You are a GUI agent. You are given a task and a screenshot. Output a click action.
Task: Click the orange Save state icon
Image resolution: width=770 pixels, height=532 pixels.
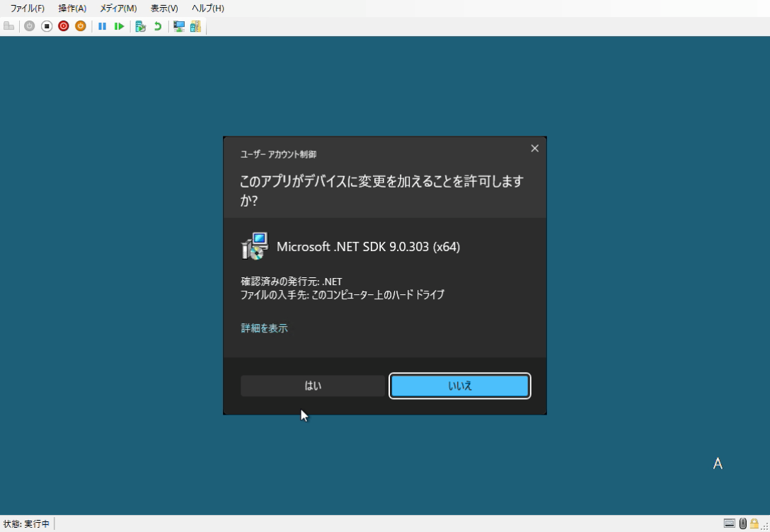click(81, 26)
